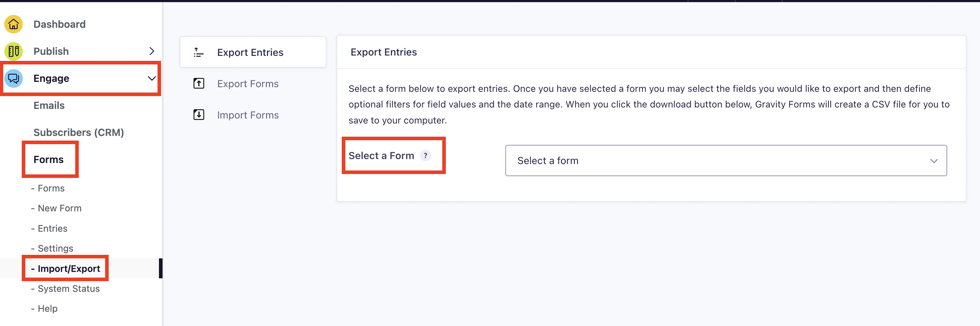The width and height of the screenshot is (980, 326).
Task: Open the Emails submenu item
Action: 49,105
